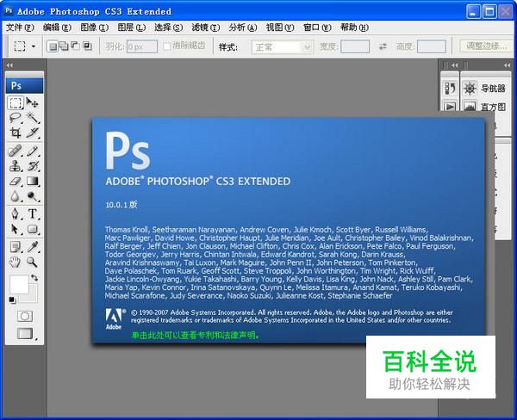Change the screen mode button
Screen dimensions: 517x420
tap(25, 334)
